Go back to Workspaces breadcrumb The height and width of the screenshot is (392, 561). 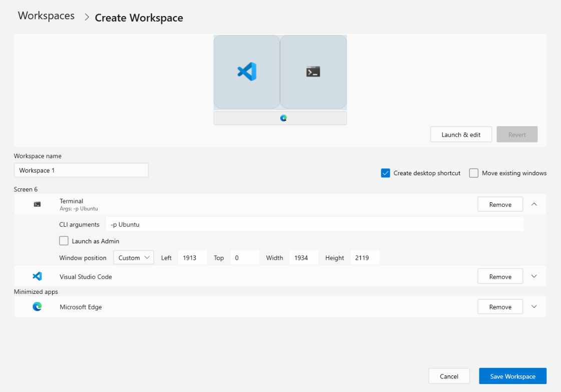46,16
